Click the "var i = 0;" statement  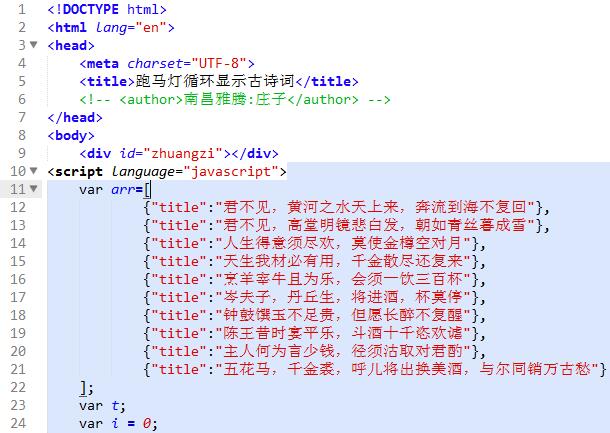118,424
